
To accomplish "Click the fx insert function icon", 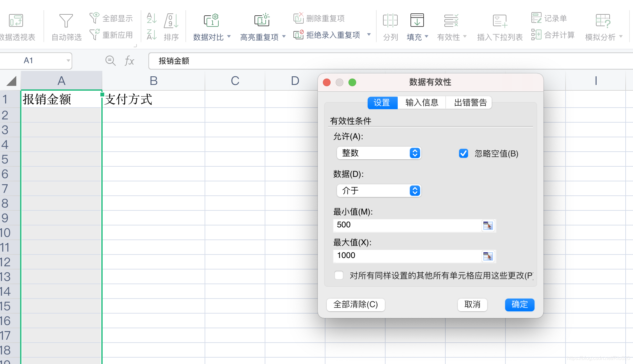I will click(x=129, y=61).
